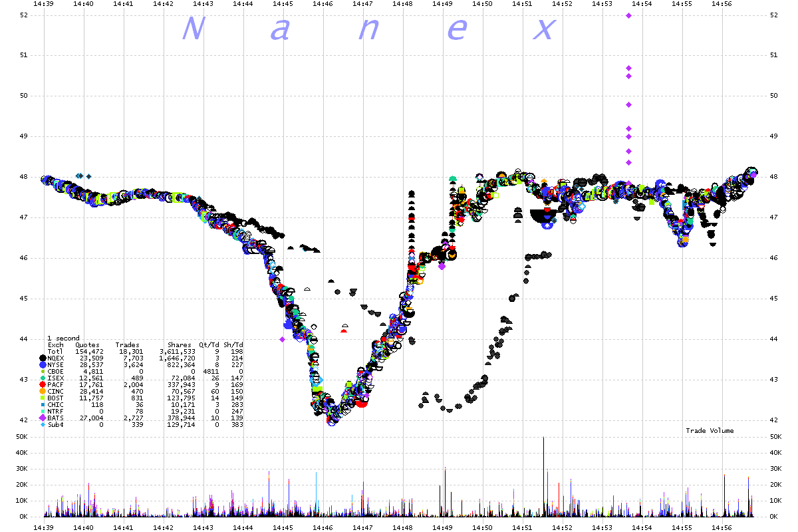Click the 'Shares' column header
Image resolution: width=798 pixels, height=532 pixels.
[180, 345]
